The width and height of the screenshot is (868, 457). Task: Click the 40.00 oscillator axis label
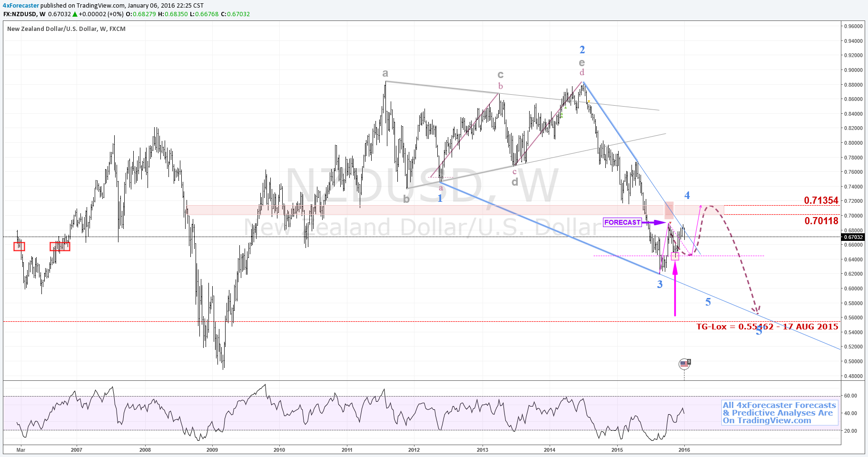(x=851, y=414)
